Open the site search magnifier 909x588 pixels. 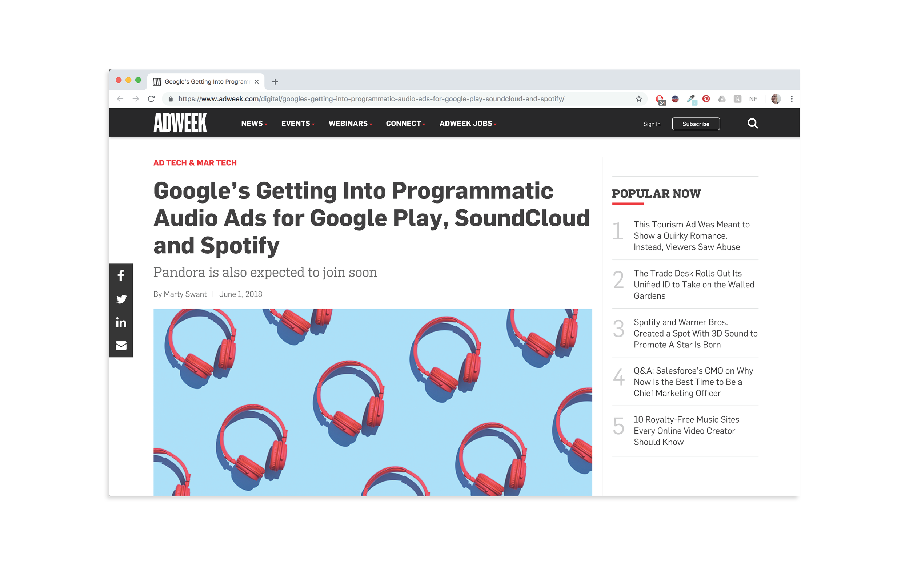752,123
